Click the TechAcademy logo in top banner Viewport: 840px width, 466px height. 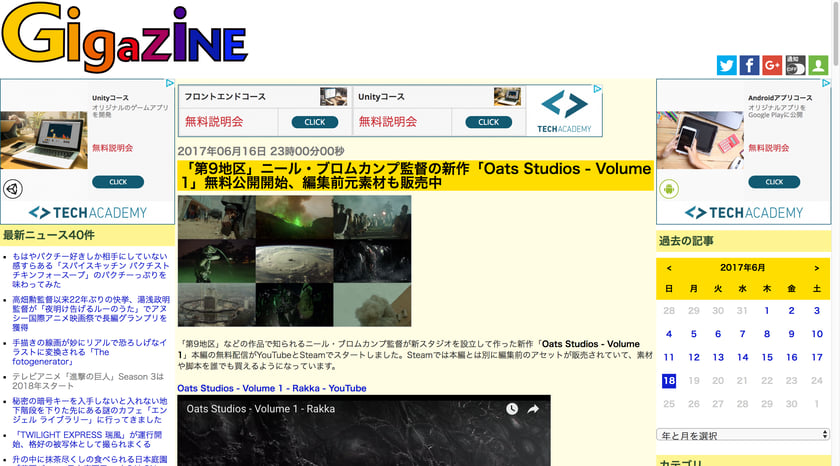pyautogui.click(x=564, y=111)
